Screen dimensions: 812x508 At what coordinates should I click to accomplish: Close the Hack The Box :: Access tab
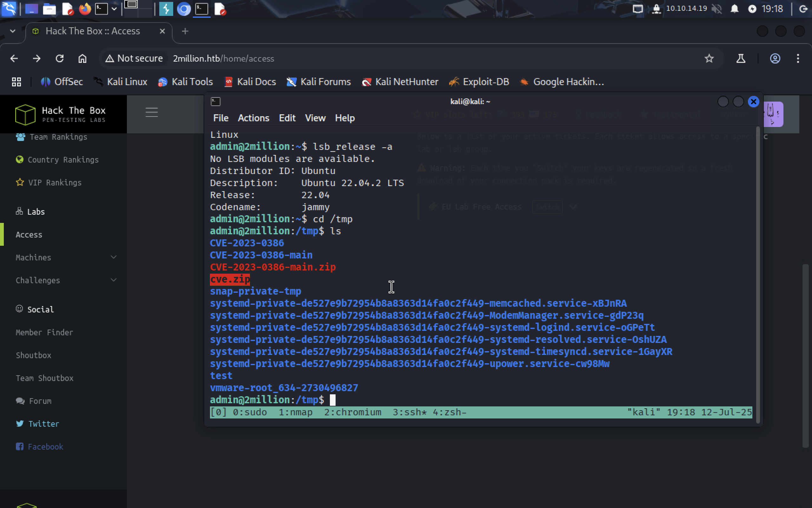click(x=162, y=31)
